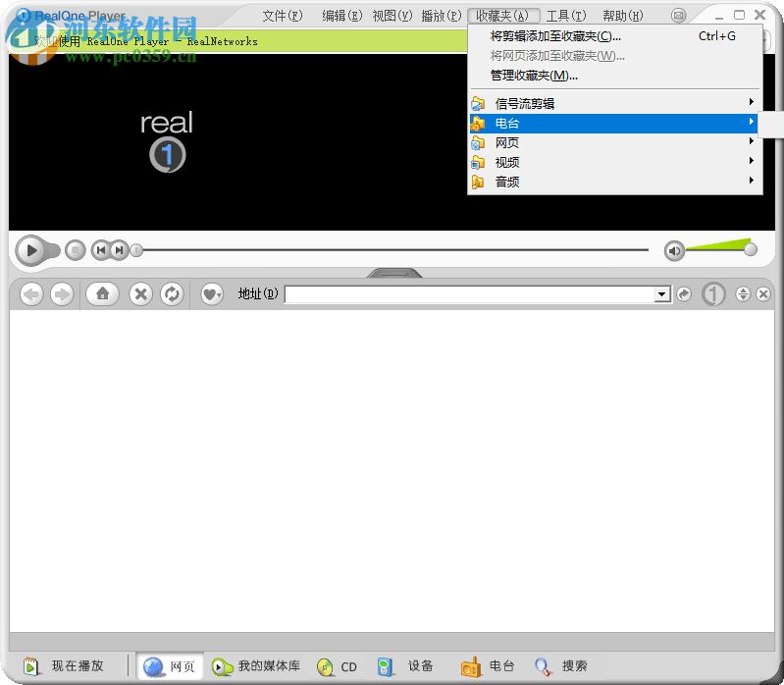
Task: Choose 将剪辑添加至收藏夹(C)... menu entry
Action: click(614, 36)
